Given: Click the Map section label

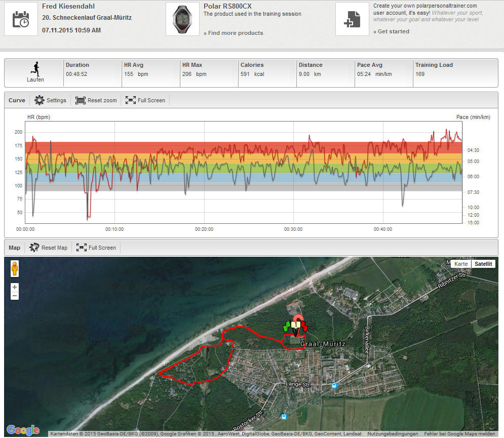Looking at the screenshot, I should [x=15, y=248].
